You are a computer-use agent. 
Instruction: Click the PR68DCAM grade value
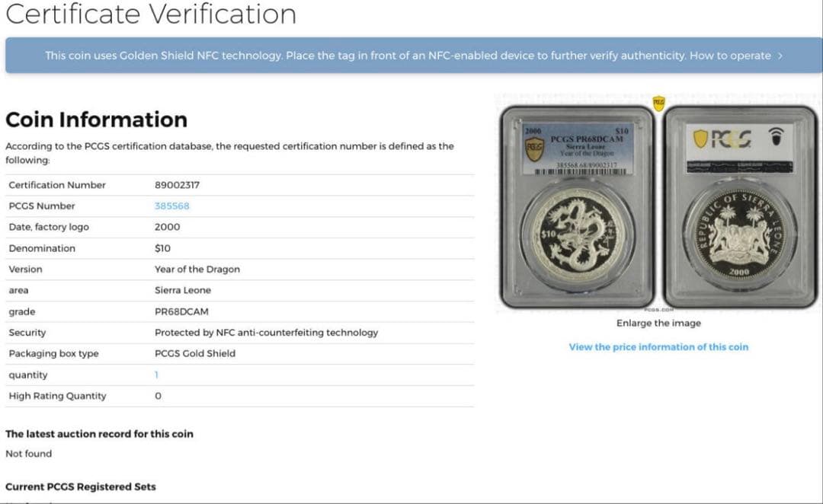coord(181,311)
